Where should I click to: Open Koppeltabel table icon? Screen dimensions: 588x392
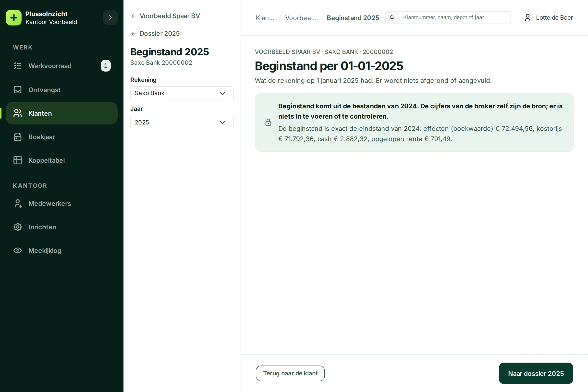coord(17,160)
